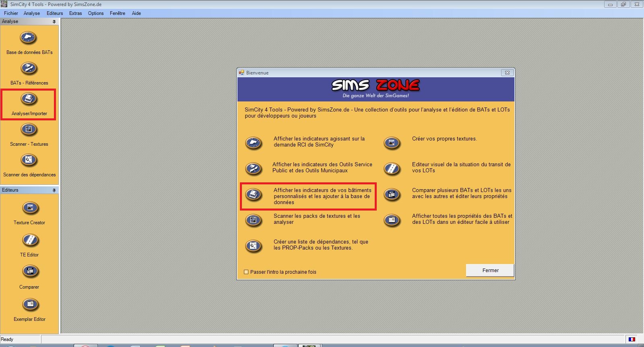Open Scanner - Textures sidebar icon

tap(29, 130)
